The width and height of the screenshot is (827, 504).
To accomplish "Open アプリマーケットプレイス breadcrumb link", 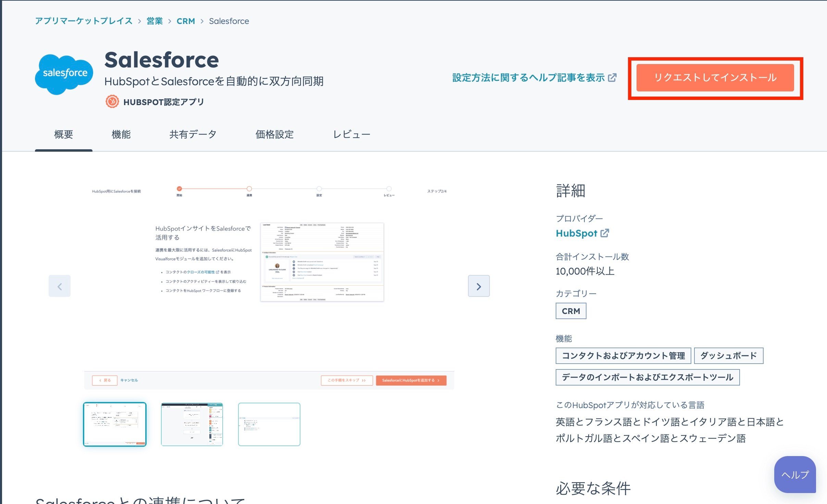I will pos(84,21).
